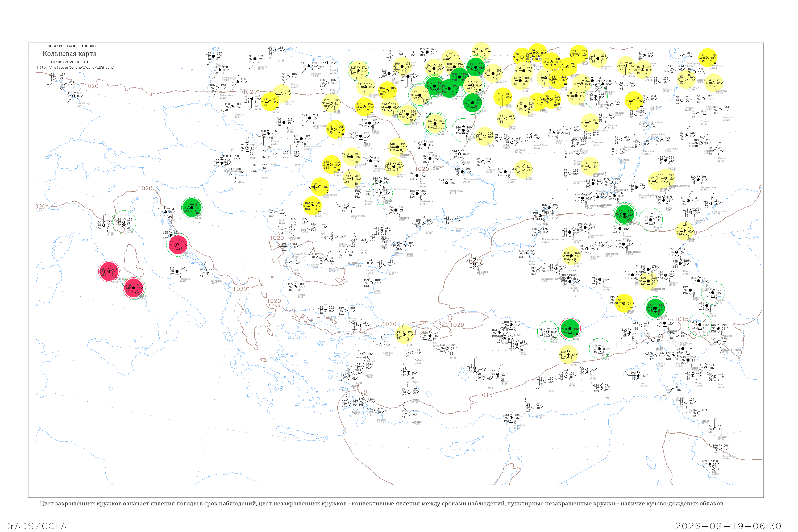Click the green Tbilisi station circle
The image size is (798, 532).
(655, 308)
